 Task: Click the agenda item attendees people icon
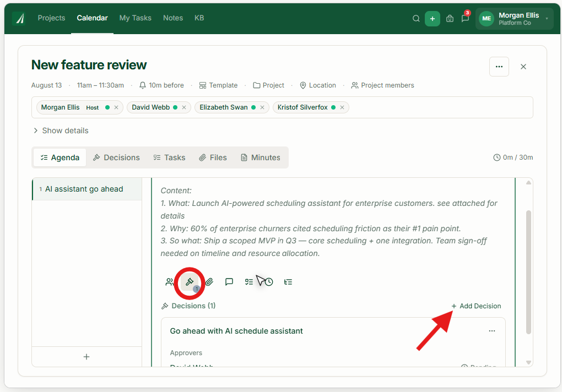[x=170, y=282]
